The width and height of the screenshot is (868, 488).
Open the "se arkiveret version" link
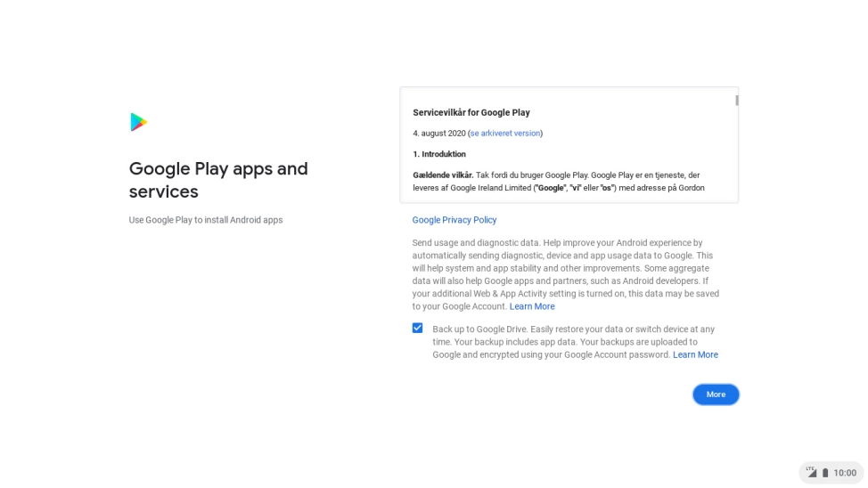[x=505, y=134]
